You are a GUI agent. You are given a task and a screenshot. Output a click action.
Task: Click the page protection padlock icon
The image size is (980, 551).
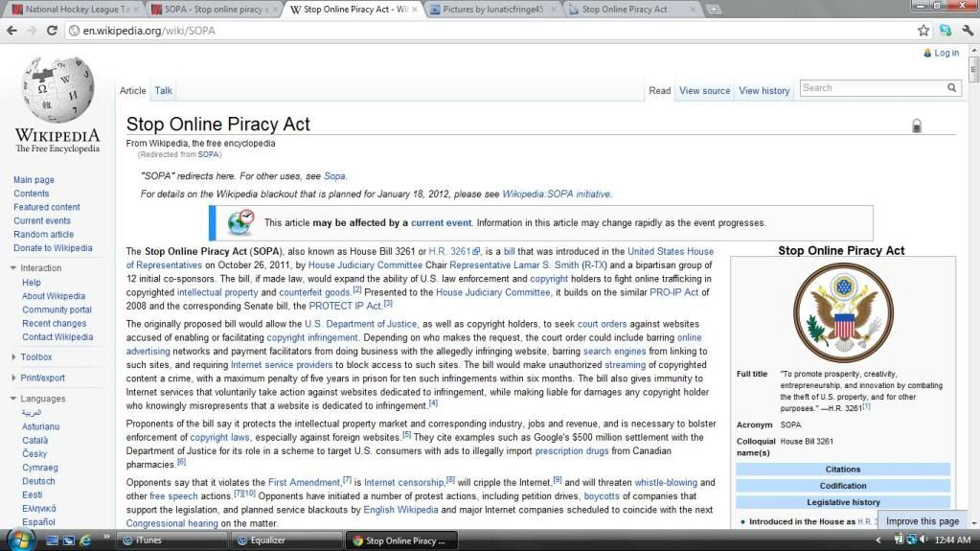tap(916, 126)
